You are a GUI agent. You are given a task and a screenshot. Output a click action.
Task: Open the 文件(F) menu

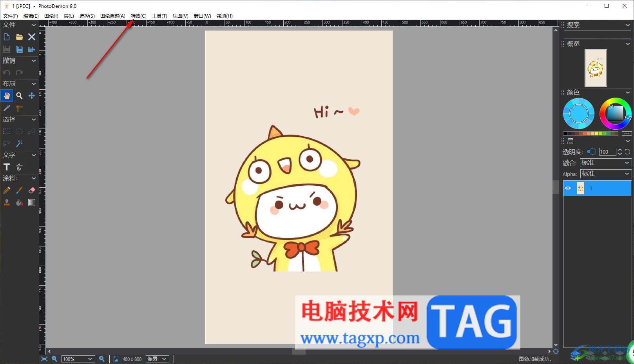point(11,16)
